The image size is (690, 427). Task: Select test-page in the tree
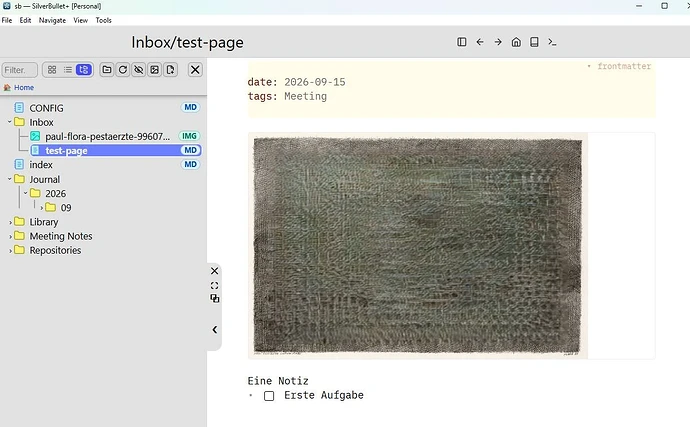(116, 151)
